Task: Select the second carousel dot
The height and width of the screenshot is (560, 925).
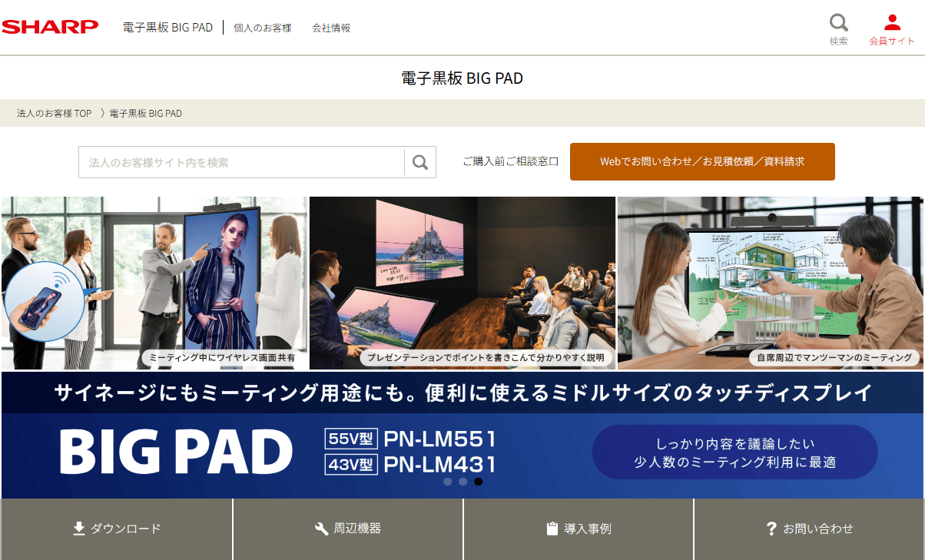Action: pos(462,482)
